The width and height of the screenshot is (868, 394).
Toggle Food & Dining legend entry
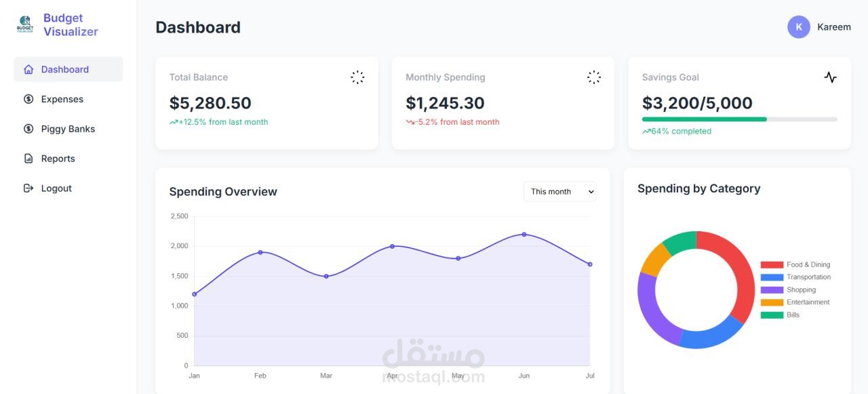click(795, 264)
